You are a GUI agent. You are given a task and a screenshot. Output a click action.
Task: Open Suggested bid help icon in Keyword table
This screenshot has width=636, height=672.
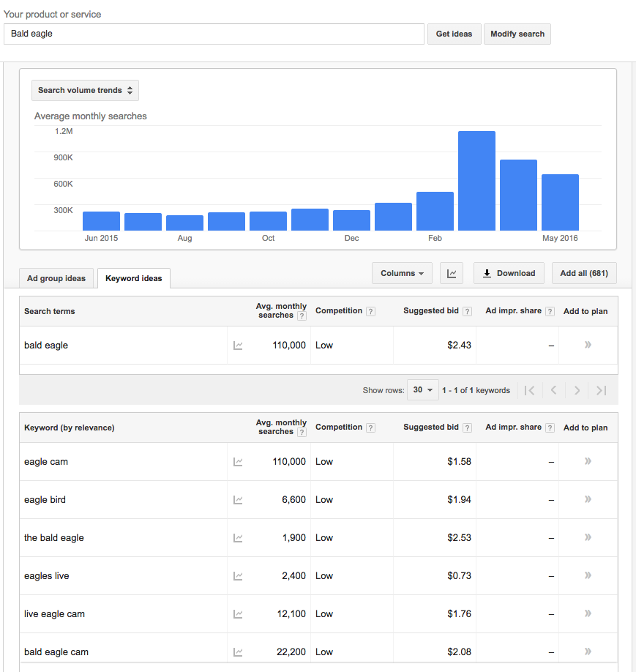468,428
